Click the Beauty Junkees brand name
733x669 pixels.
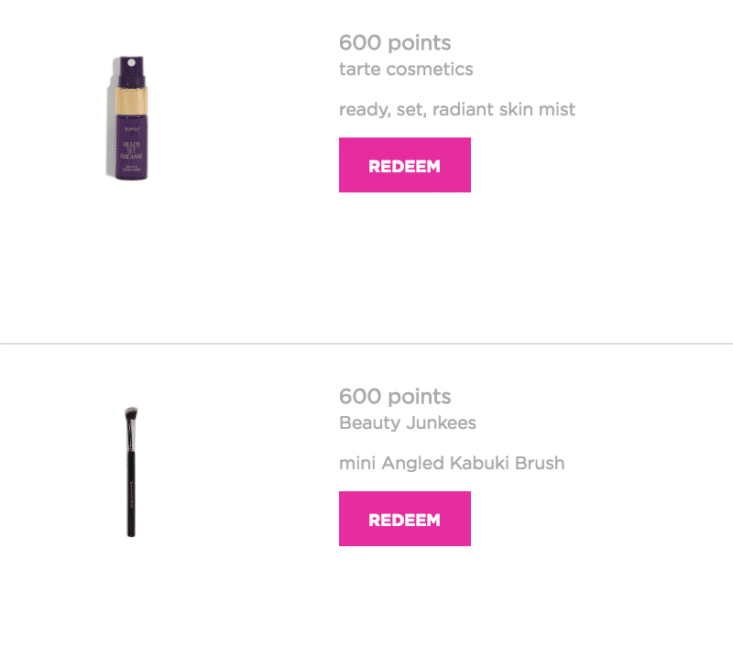point(407,423)
